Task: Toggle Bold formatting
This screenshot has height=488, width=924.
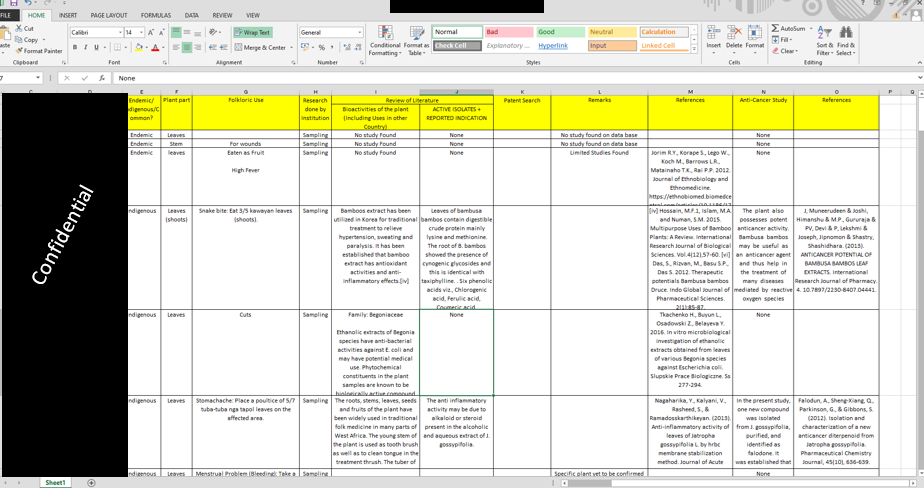Action: click(x=75, y=47)
